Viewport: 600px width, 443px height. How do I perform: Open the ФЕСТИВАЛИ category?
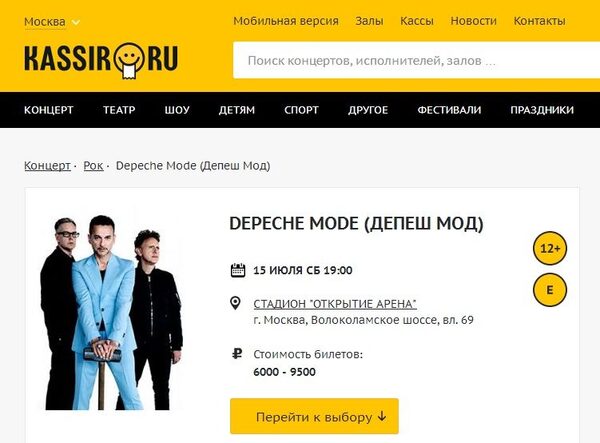point(449,110)
